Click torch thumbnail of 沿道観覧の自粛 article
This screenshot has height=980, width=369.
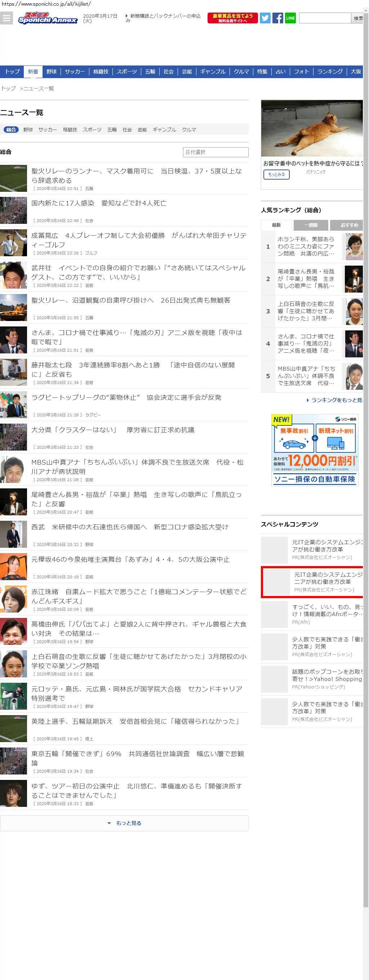(13, 307)
